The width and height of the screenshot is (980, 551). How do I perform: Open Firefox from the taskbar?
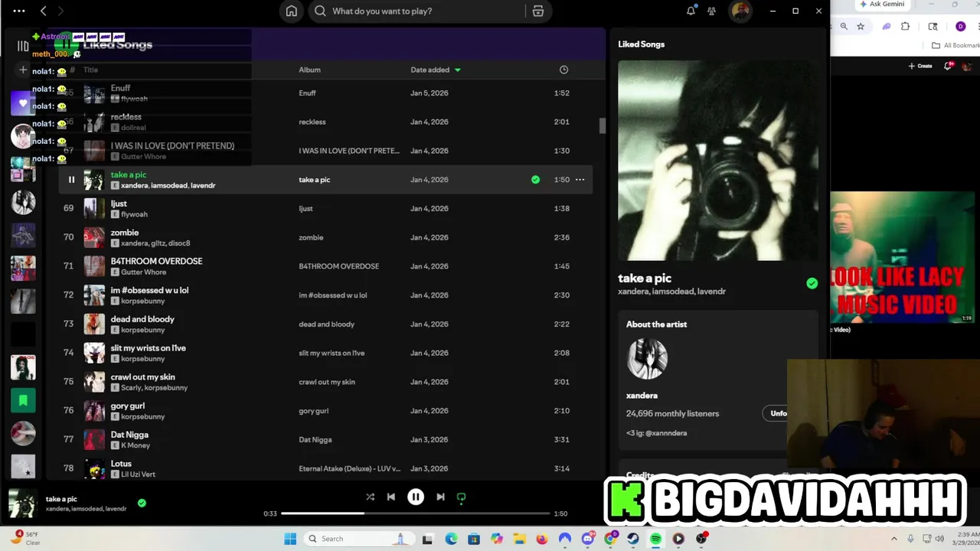coord(542,539)
